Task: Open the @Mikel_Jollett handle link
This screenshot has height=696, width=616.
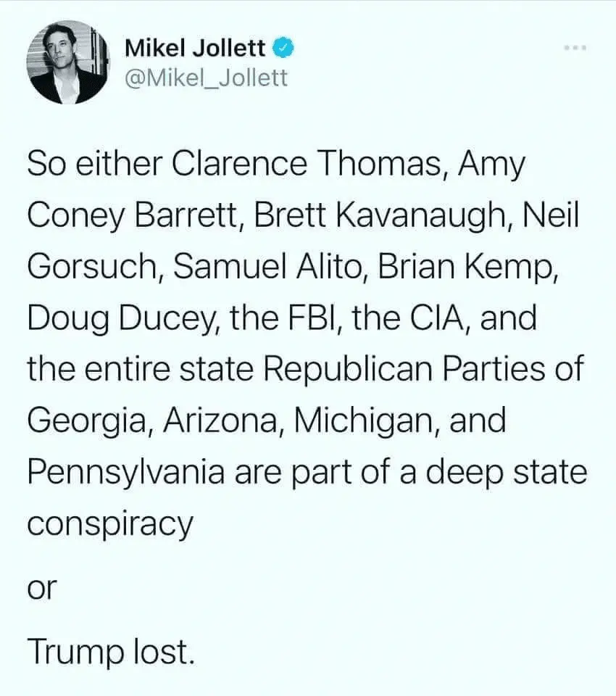Action: coord(206,77)
